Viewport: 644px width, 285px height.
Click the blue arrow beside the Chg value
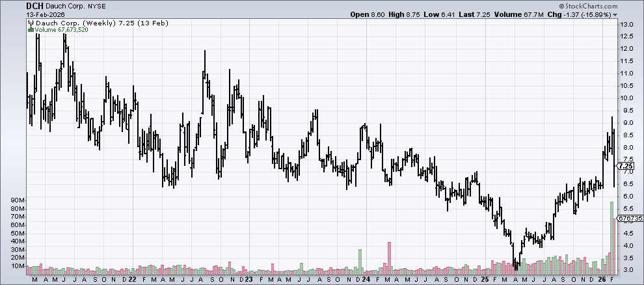[x=615, y=15]
